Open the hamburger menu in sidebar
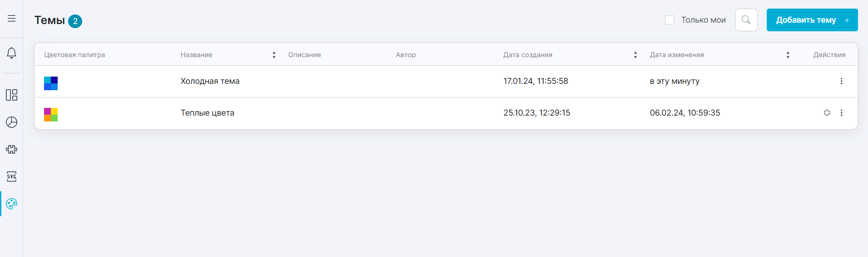 coord(11,19)
